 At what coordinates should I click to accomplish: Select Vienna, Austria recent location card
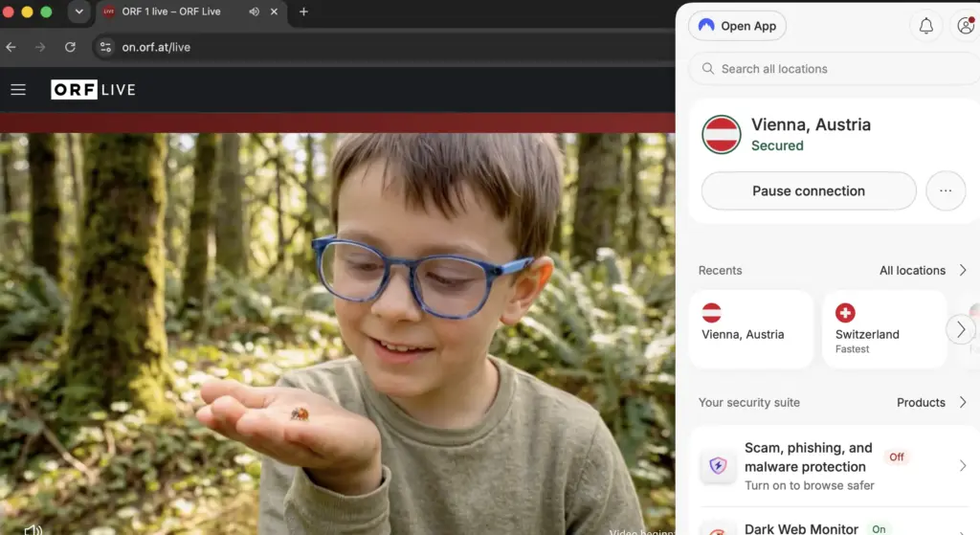tap(750, 328)
